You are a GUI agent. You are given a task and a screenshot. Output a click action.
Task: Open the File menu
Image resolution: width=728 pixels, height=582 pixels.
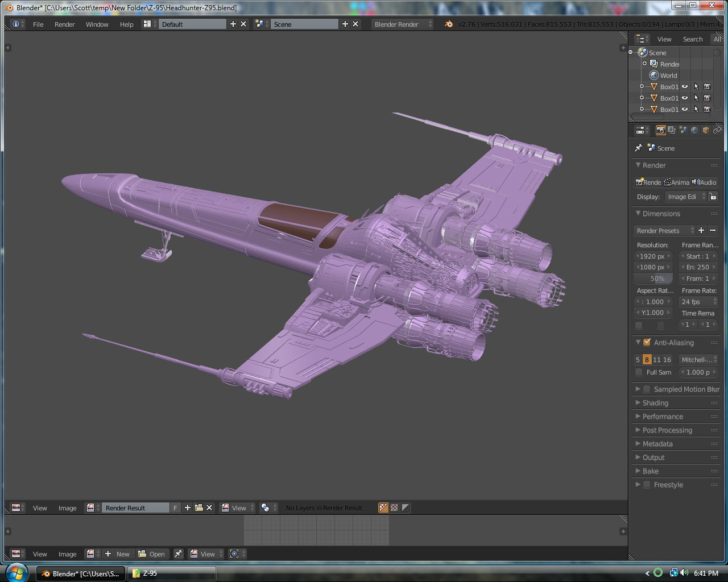click(x=38, y=24)
